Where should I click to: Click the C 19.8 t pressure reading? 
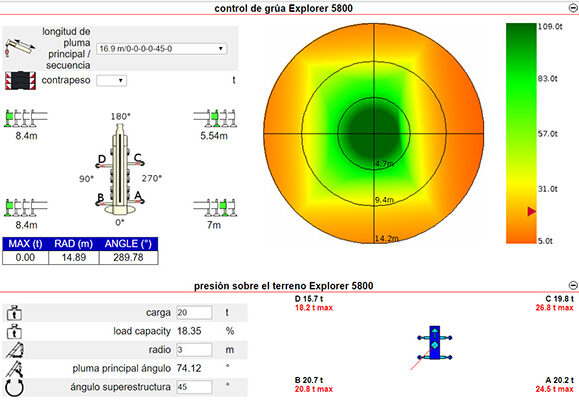tap(559, 299)
